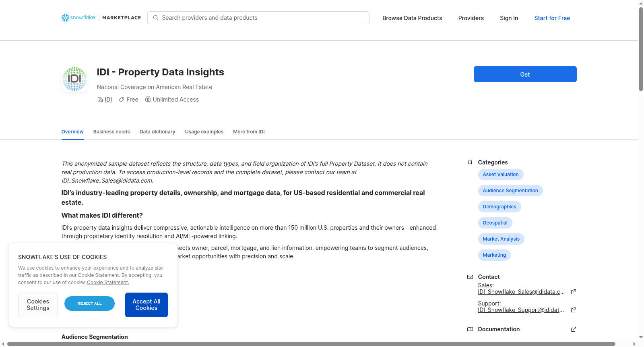Open the Providers nav item
Image resolution: width=644 pixels, height=347 pixels.
[471, 18]
